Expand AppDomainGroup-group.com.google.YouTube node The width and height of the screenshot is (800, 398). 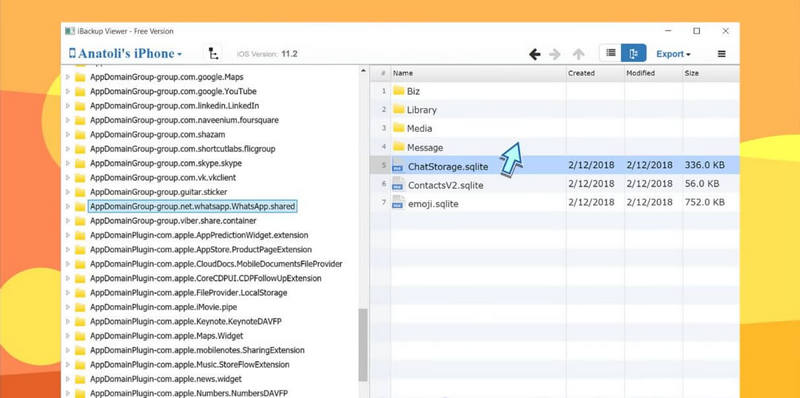click(x=67, y=91)
